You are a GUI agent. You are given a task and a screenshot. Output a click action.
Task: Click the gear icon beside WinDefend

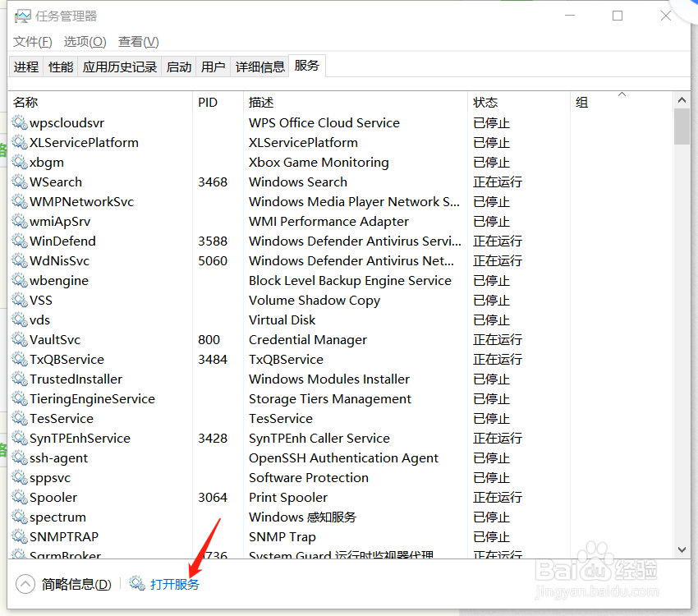click(20, 241)
